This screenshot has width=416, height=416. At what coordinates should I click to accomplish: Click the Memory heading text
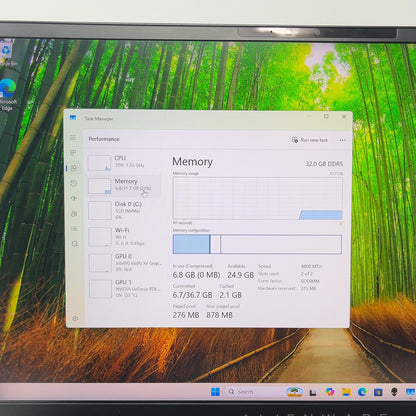pos(192,162)
